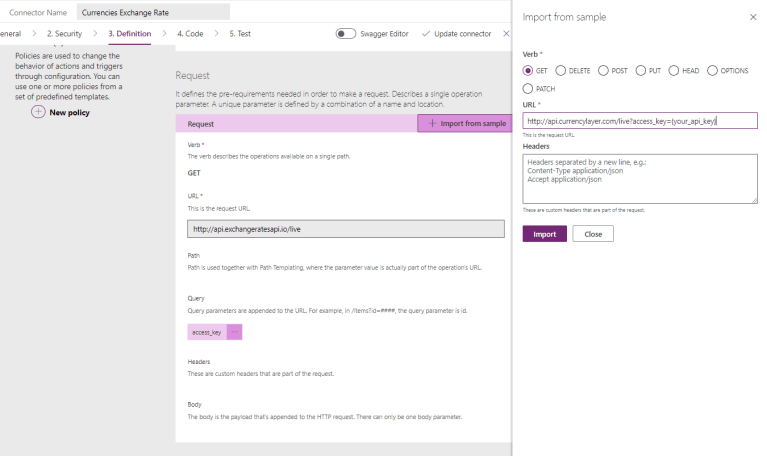Select the access_key query parameter chip

tap(207, 332)
